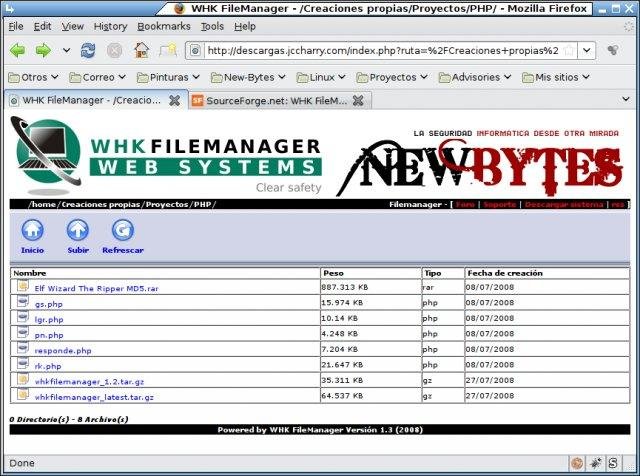640x476 pixels.
Task: Click the bookmark star in address bar
Action: (x=569, y=51)
